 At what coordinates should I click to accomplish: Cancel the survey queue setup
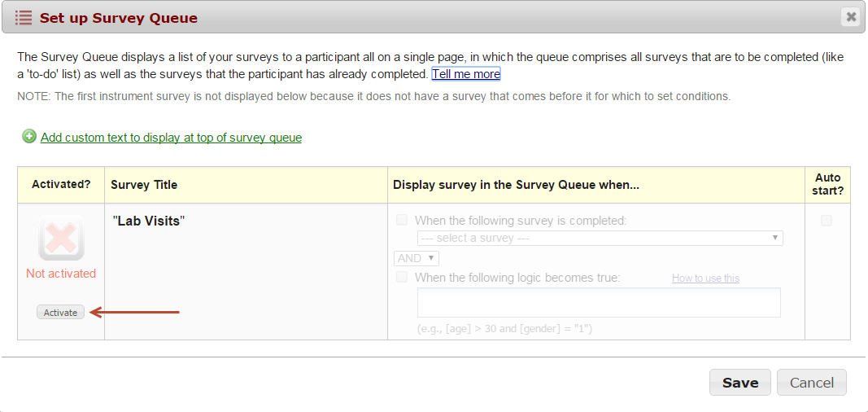[x=811, y=383]
